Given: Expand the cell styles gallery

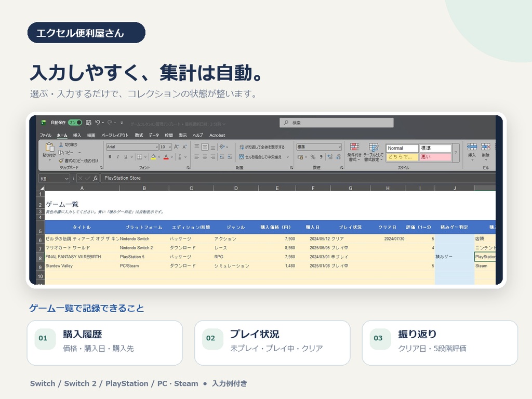Looking at the screenshot, I should pos(456,153).
